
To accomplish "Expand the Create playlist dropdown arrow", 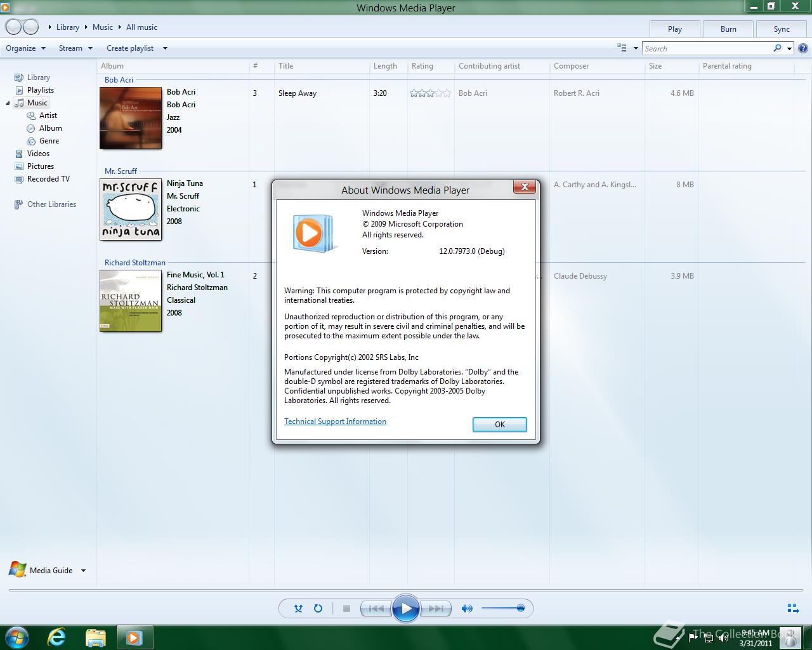I will click(165, 48).
